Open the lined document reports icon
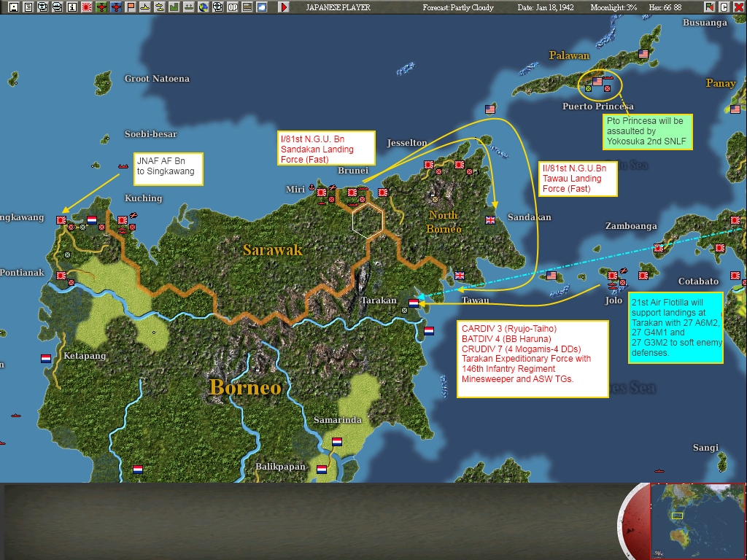 (x=28, y=7)
